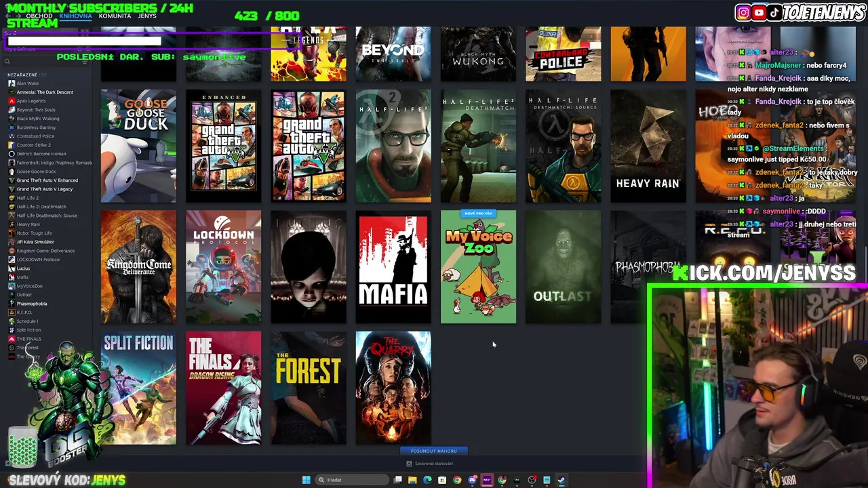This screenshot has height=488, width=868.
Task: Open the Mafia game cover
Action: tap(393, 267)
